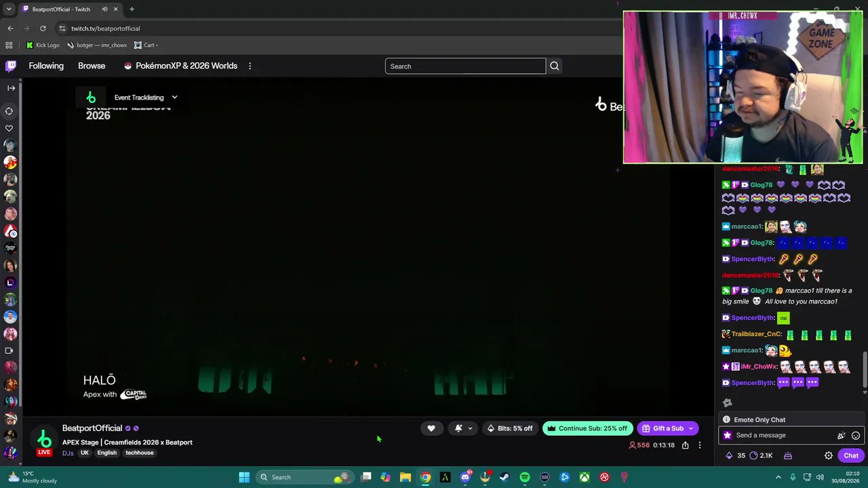
Task: Open the three-dot menu in the Twitch navigation
Action: [250, 66]
